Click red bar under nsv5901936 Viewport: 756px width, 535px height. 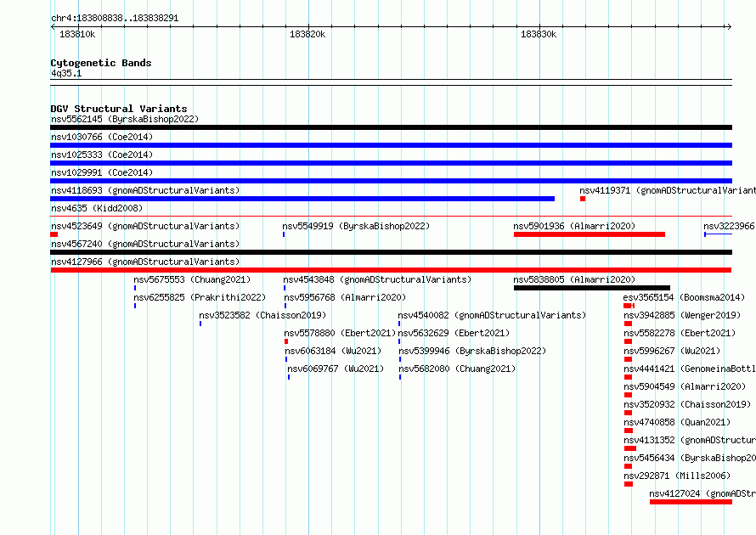[590, 234]
